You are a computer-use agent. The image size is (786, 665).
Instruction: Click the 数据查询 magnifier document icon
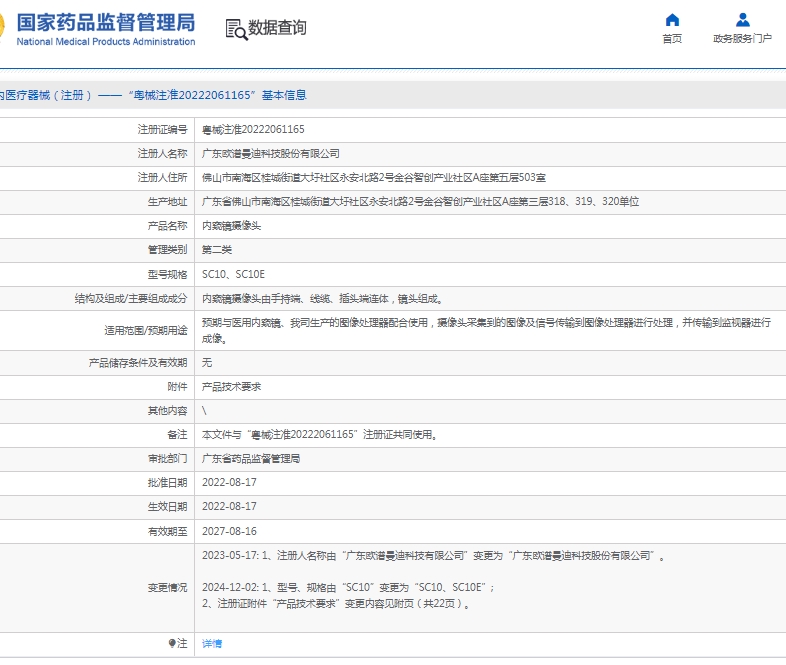pyautogui.click(x=237, y=30)
